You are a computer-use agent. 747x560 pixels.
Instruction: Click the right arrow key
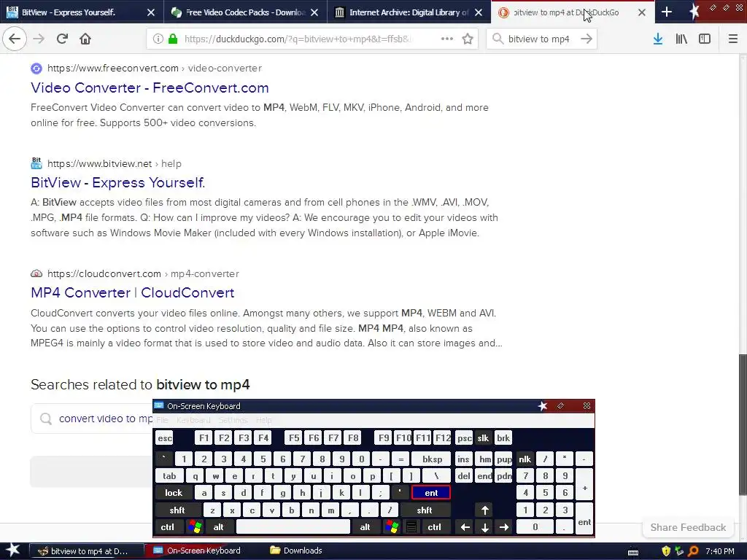point(504,527)
